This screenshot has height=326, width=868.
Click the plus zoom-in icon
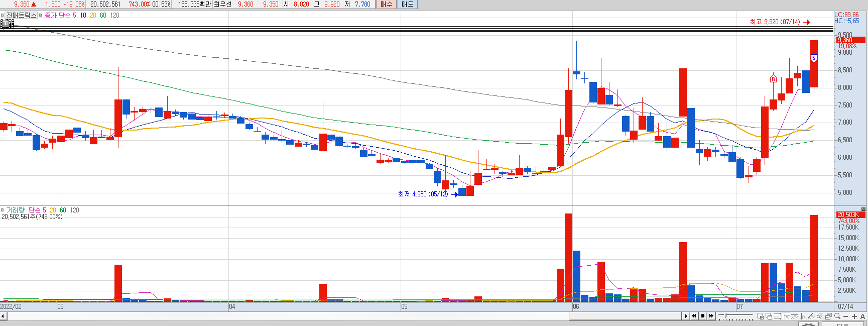tap(854, 316)
